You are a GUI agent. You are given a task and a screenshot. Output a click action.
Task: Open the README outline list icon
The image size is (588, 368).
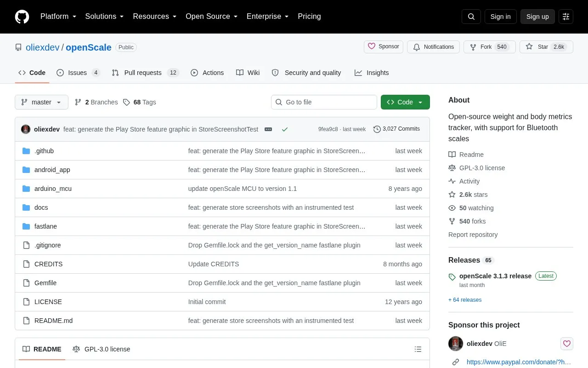pos(418,349)
